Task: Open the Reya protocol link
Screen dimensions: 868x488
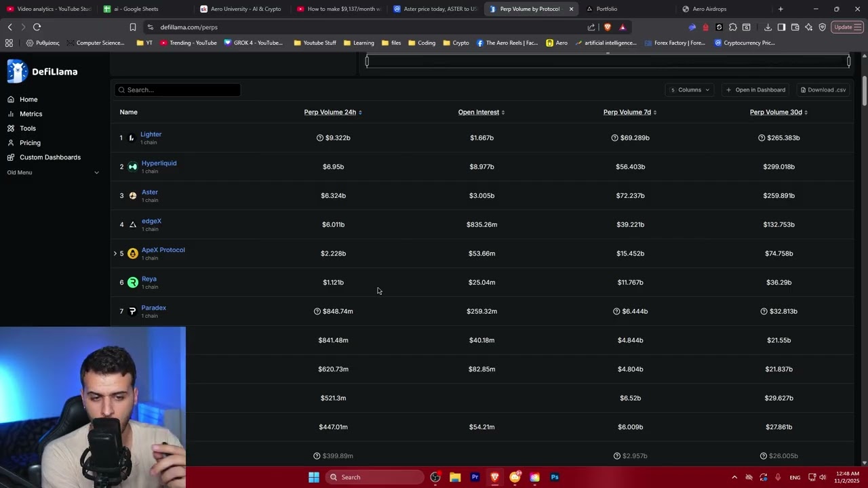Action: 149,279
